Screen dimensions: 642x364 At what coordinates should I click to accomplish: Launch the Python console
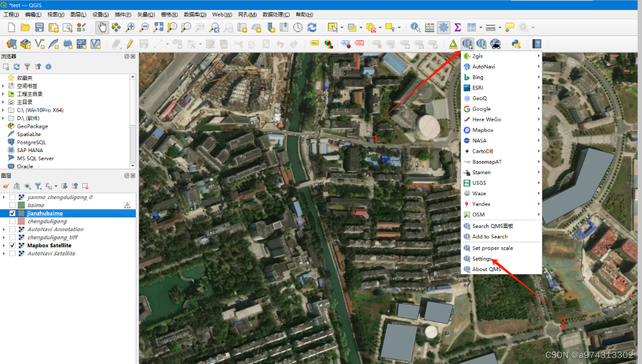tap(516, 43)
